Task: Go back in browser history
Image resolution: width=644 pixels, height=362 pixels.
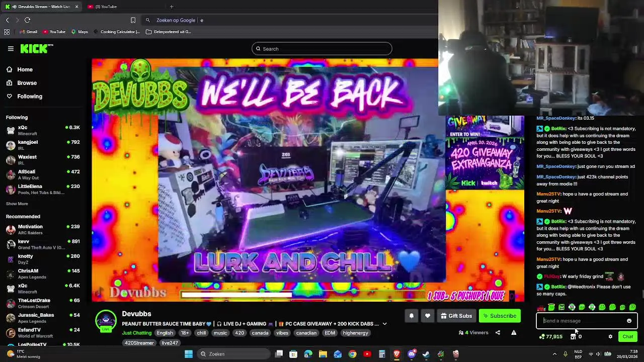Action: pyautogui.click(x=7, y=20)
